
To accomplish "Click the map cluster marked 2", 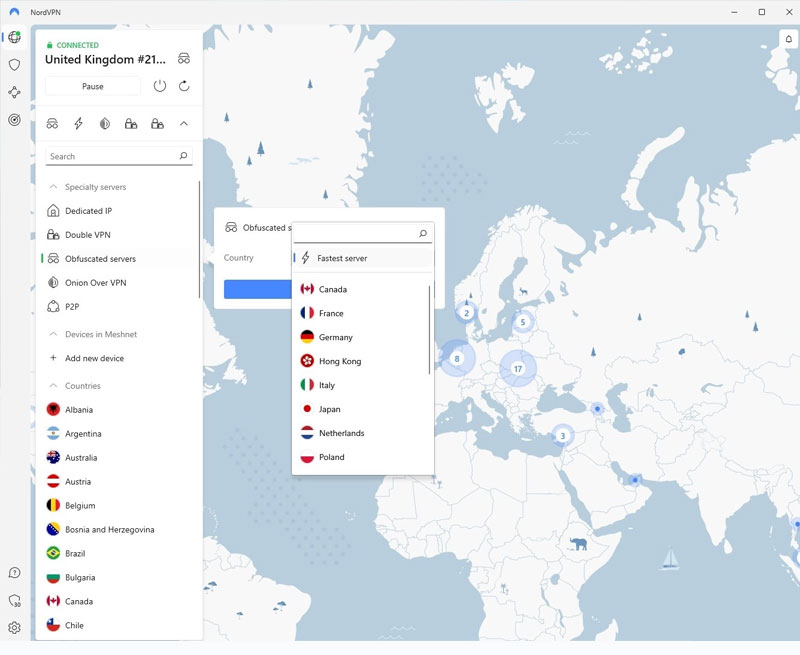I will click(x=466, y=313).
